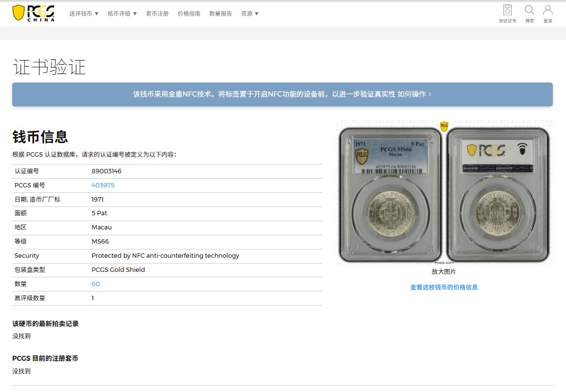Open the coin reverse slab image

pos(498,195)
